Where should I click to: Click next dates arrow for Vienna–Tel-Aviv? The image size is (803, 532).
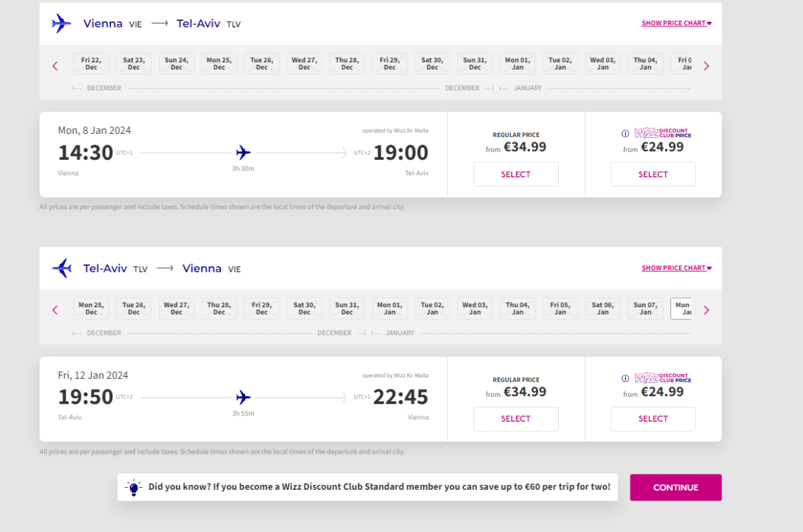(x=706, y=66)
